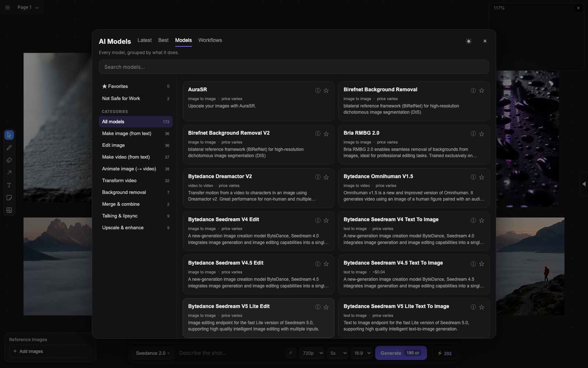Show info for Bytedance Omnihuman V1.5
Viewport: 588px width, 368px height.
coord(473,177)
